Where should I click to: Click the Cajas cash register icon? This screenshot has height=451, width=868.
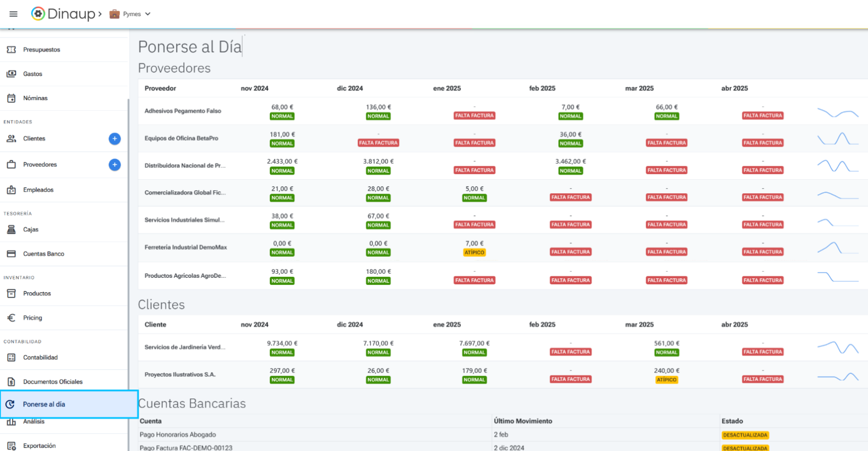[x=12, y=229]
